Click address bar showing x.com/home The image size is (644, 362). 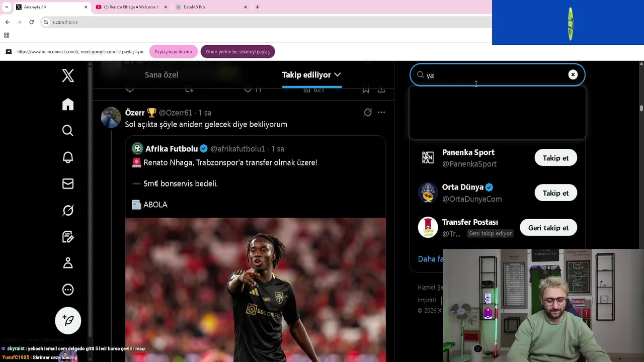(267, 22)
